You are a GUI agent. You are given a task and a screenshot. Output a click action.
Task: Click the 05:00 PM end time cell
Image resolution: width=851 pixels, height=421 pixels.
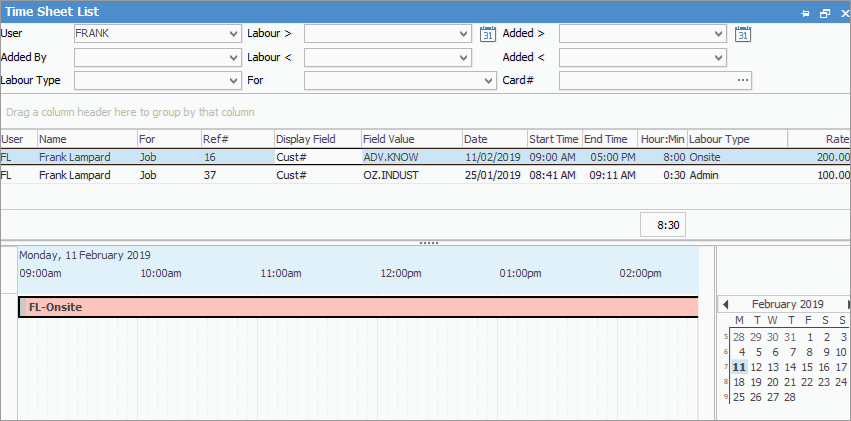coord(610,157)
